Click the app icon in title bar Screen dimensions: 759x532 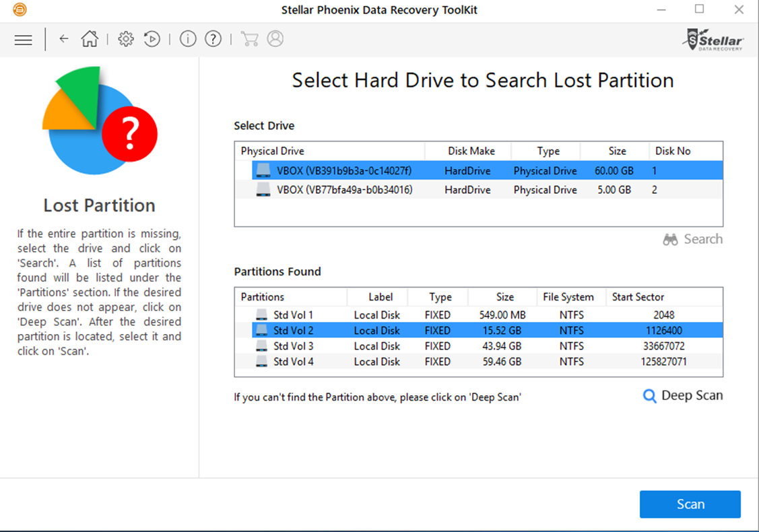click(x=20, y=9)
